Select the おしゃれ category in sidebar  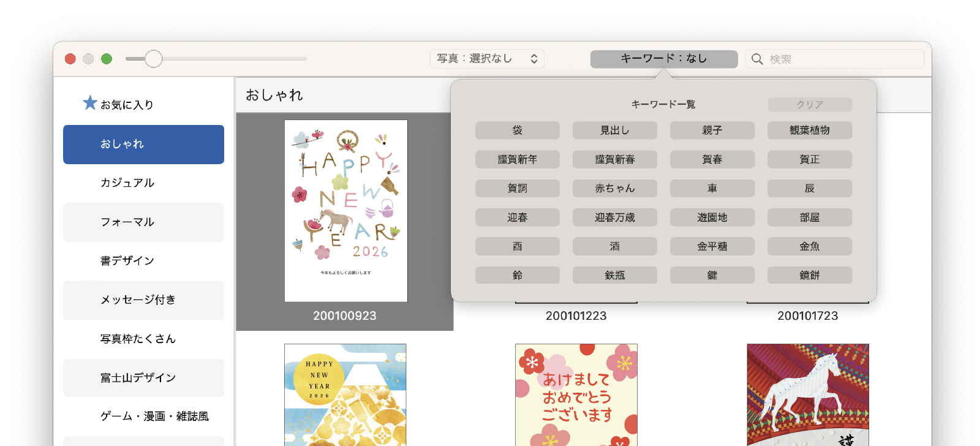pyautogui.click(x=143, y=144)
